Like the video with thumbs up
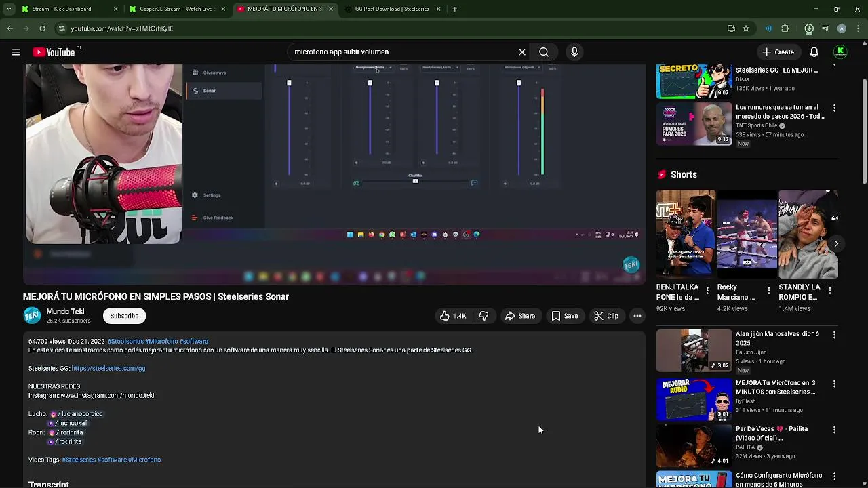The width and height of the screenshot is (868, 488). [453, 316]
